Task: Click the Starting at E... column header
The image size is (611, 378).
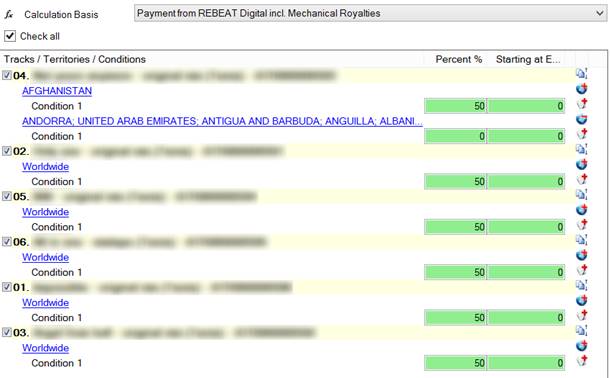Action: (x=528, y=59)
